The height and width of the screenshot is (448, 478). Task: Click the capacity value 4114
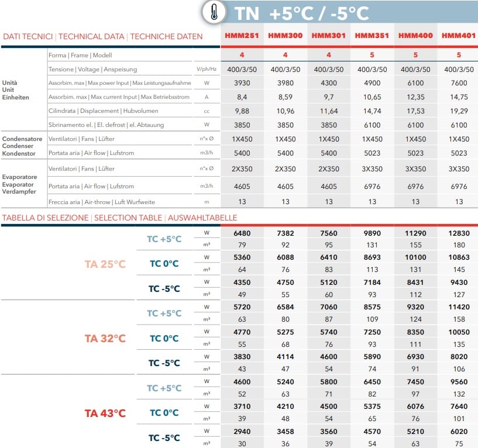point(286,357)
